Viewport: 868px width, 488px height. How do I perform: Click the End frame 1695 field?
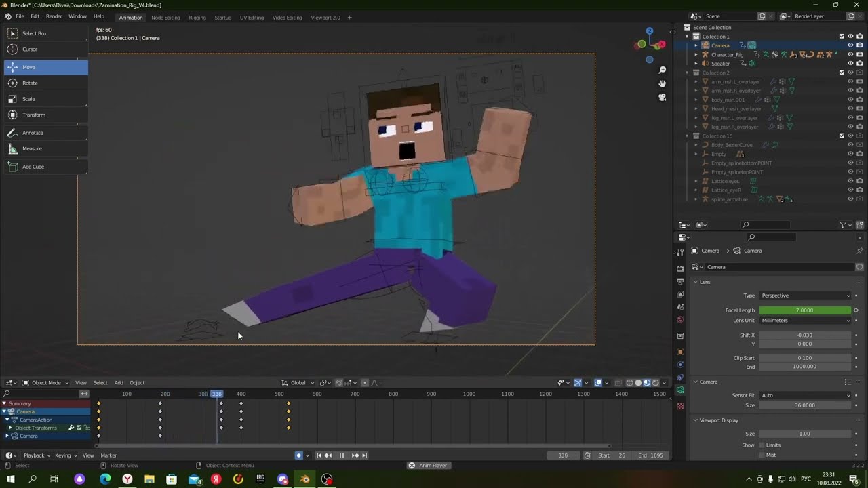tap(651, 455)
